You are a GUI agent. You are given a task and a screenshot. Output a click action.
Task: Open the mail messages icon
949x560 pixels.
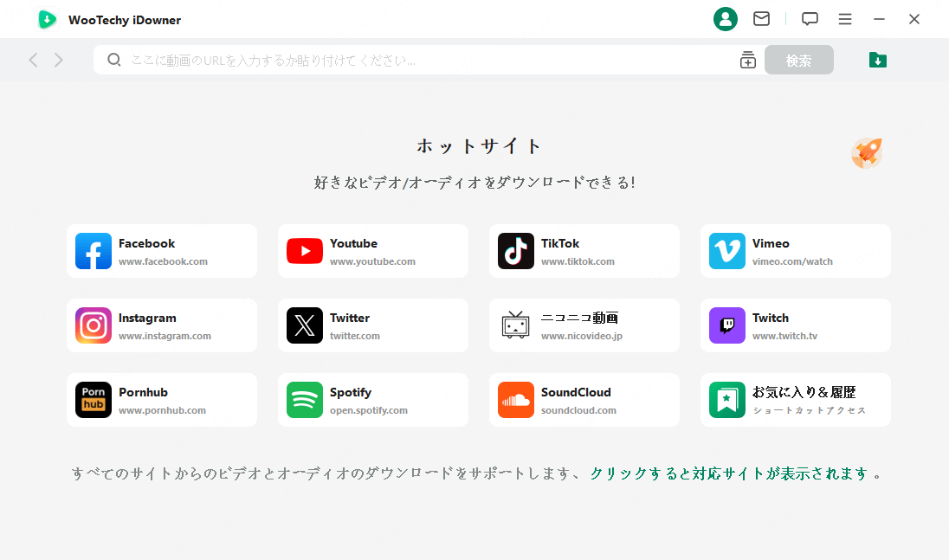tap(761, 19)
